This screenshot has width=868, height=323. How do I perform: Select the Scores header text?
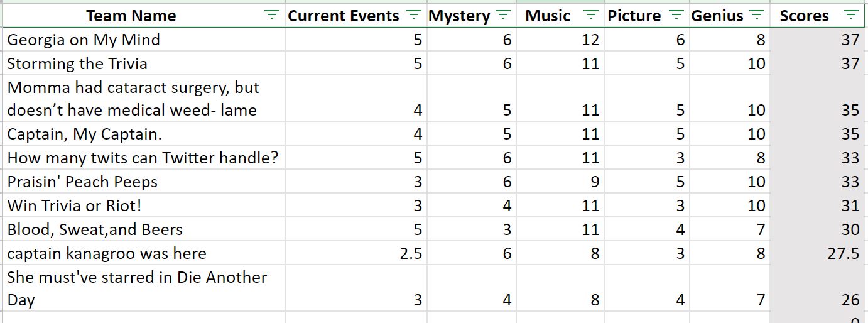coord(804,16)
